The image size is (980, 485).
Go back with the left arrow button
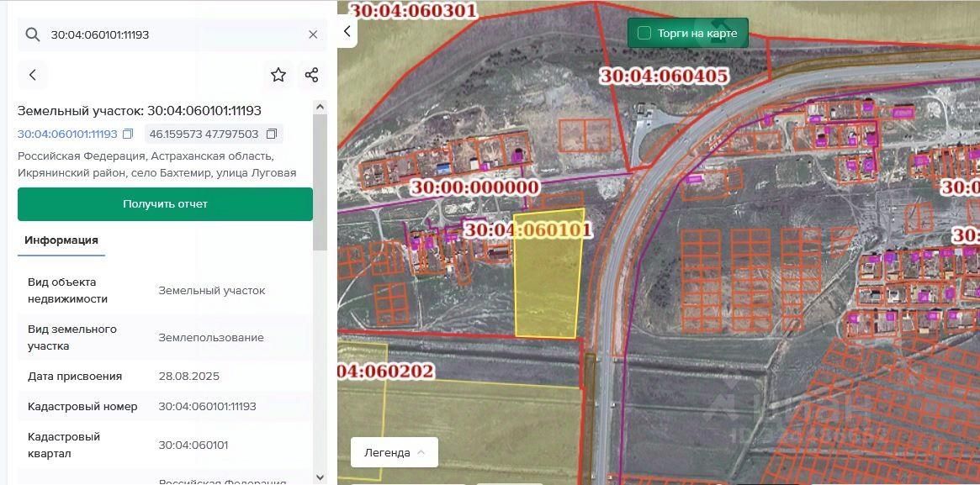coord(33,75)
